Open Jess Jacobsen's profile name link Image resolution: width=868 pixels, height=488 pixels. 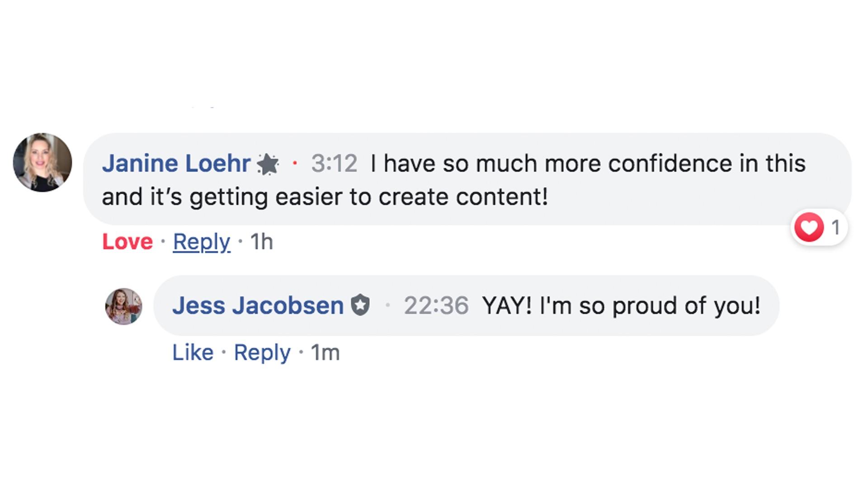(258, 305)
